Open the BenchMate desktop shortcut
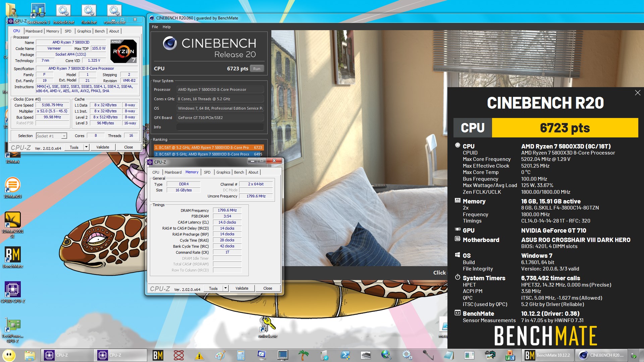Viewport: 644px width, 362px height. [x=12, y=257]
